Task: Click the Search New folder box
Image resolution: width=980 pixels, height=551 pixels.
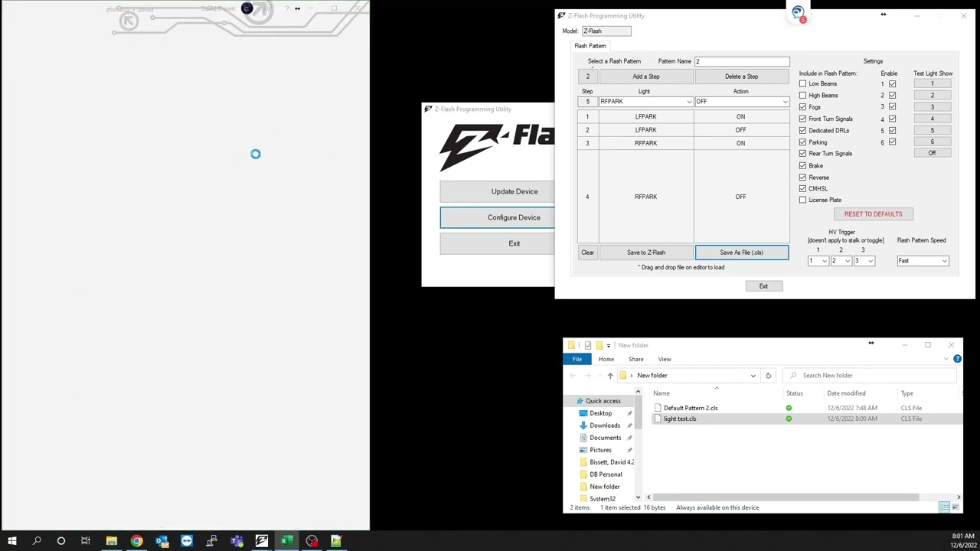Action: coord(869,376)
